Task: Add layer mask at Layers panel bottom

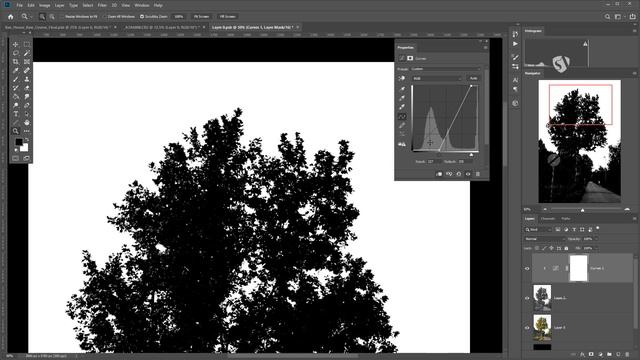Action: coord(591,354)
